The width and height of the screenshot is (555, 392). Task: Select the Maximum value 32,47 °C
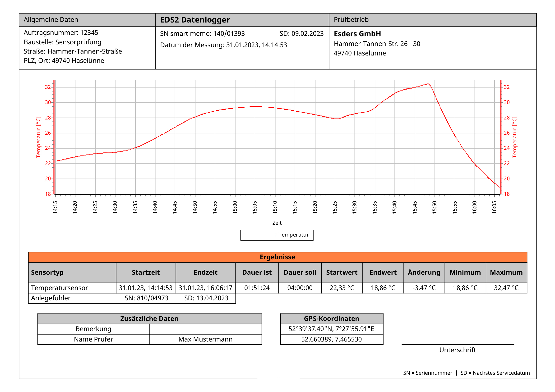click(506, 288)
